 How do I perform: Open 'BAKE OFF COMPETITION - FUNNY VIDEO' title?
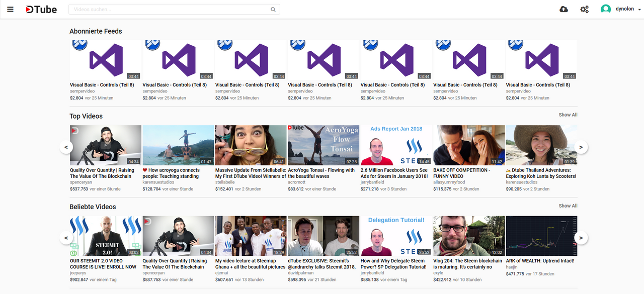[x=462, y=173]
